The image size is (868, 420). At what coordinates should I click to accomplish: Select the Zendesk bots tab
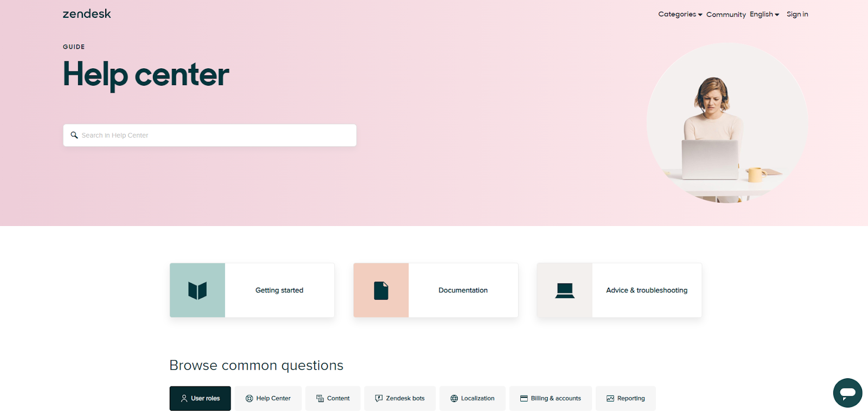pyautogui.click(x=400, y=398)
